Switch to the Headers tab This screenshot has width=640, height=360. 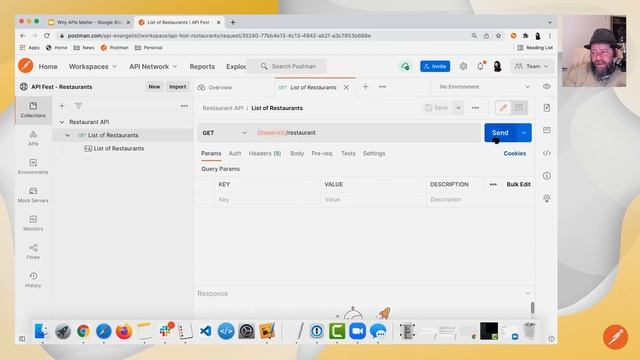[264, 153]
